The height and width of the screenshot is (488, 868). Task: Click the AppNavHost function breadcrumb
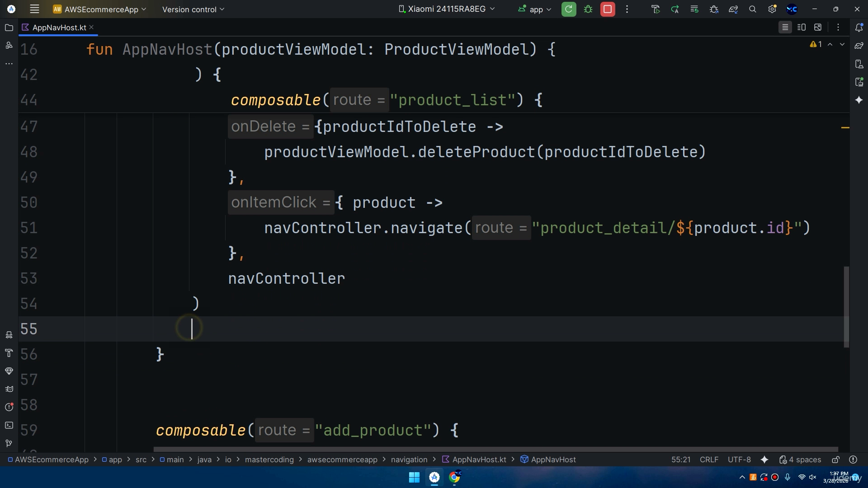point(548,460)
